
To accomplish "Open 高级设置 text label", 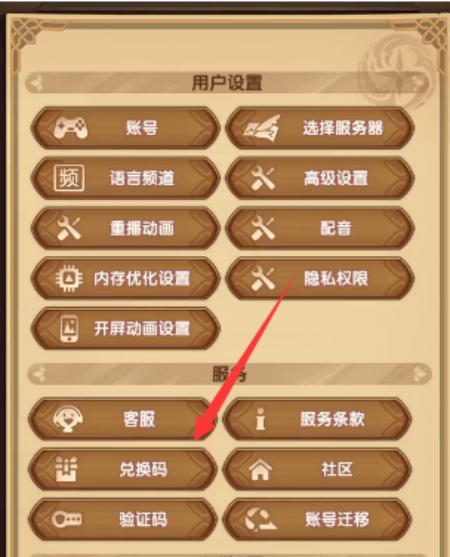I will (336, 178).
